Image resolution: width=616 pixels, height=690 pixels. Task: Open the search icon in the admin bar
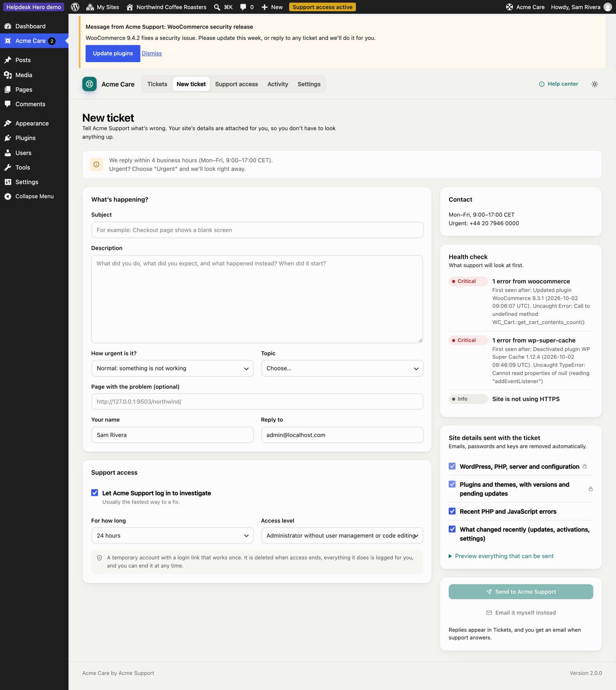point(217,7)
